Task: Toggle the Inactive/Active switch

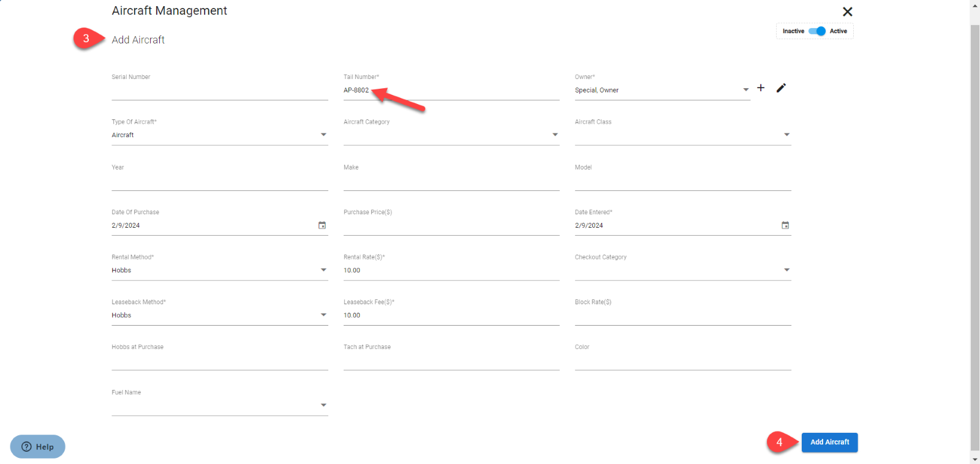Action: [x=817, y=31]
